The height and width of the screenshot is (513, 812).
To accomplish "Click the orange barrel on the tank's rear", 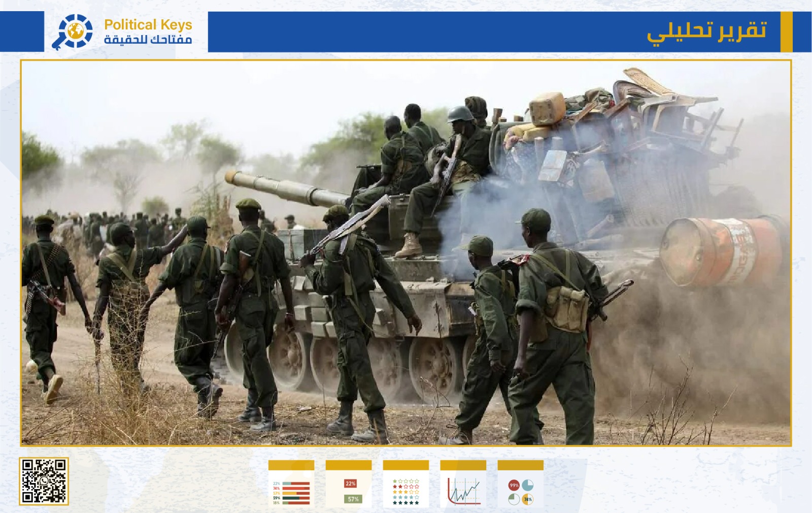I will tap(723, 251).
